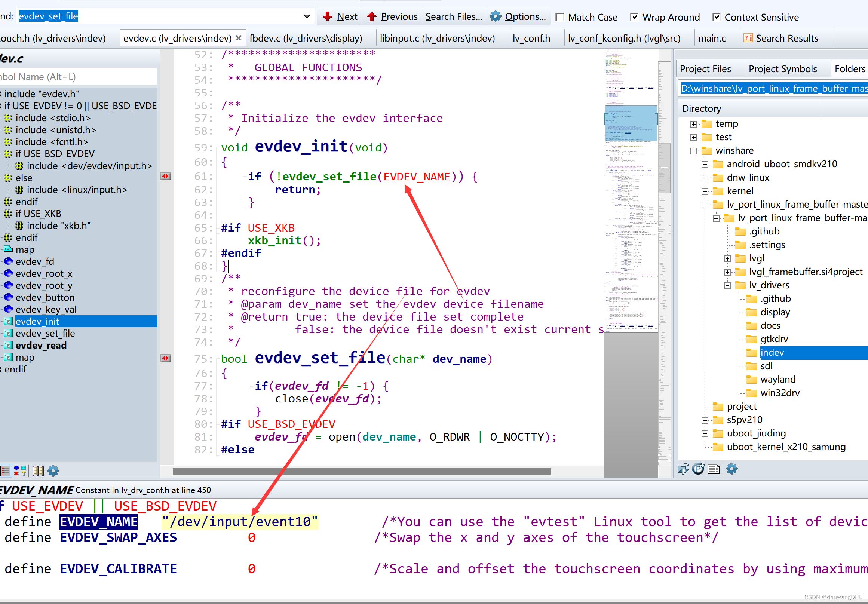
Task: Switch to the fbdev.c tab
Action: coord(306,38)
